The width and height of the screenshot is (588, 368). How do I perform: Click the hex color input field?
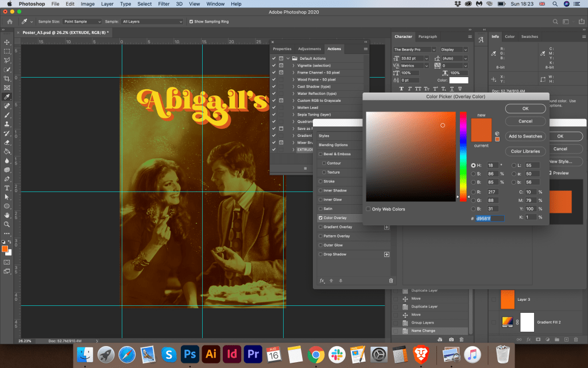tap(489, 218)
